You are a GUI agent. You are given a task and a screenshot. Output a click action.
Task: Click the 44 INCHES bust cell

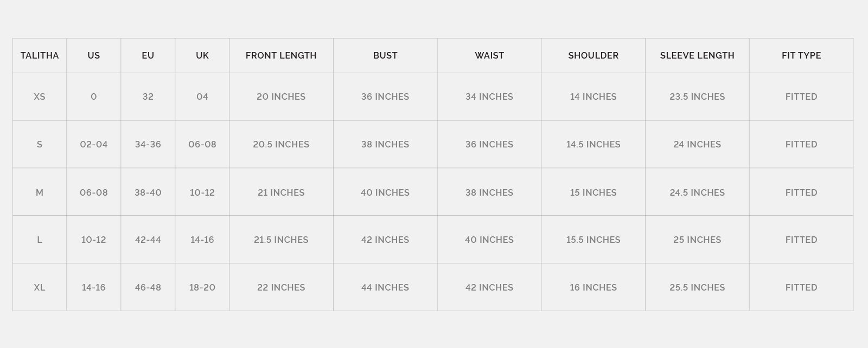(385, 287)
